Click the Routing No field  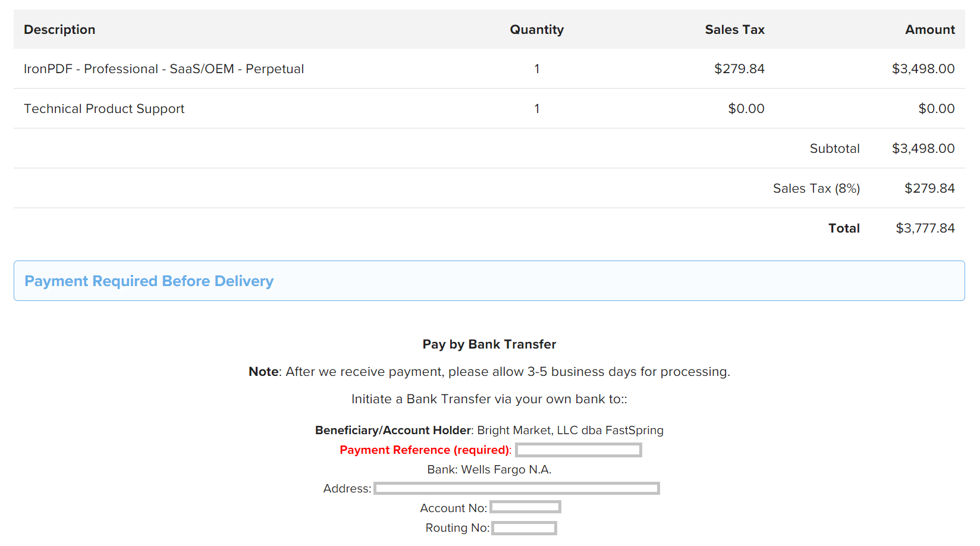point(524,528)
